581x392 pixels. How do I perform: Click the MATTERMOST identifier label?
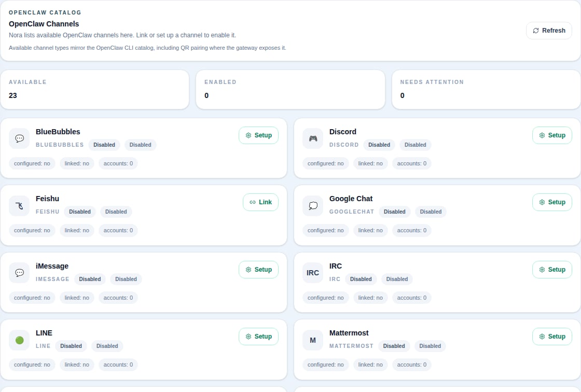[351, 346]
